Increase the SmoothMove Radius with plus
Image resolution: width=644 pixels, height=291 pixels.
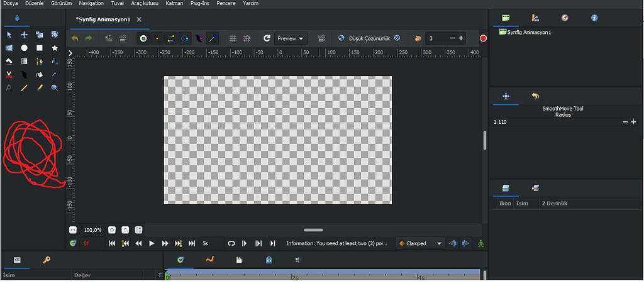point(633,122)
